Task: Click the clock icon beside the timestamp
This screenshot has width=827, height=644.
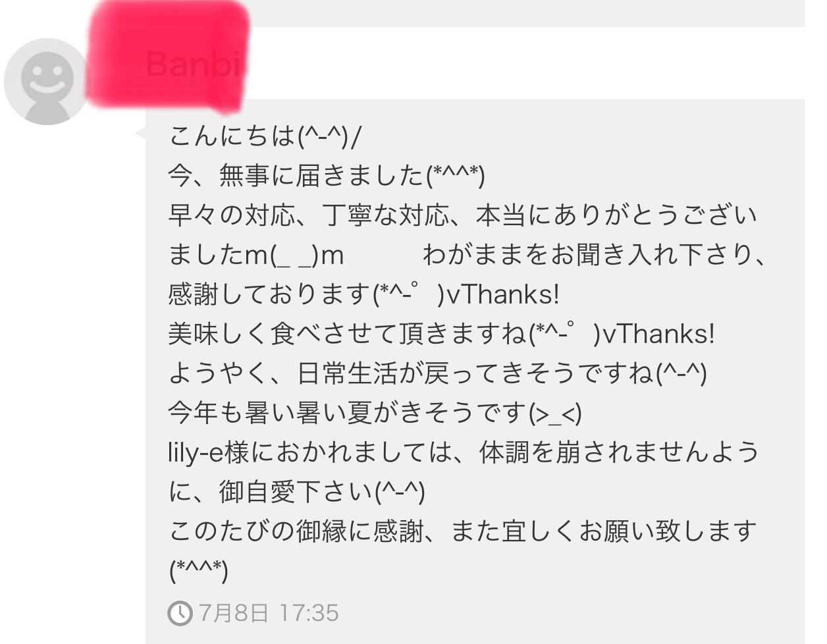Action: (x=180, y=613)
